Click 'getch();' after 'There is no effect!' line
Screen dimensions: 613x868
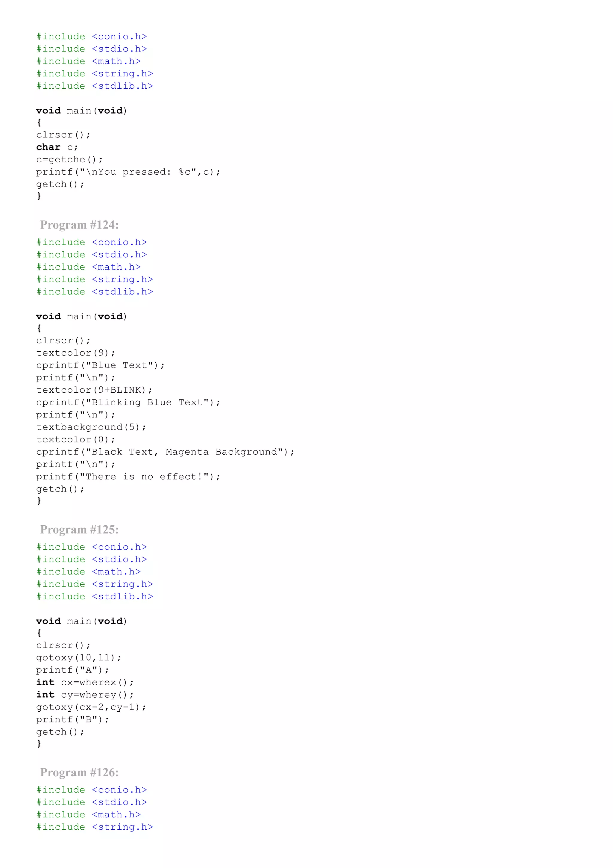[60, 489]
